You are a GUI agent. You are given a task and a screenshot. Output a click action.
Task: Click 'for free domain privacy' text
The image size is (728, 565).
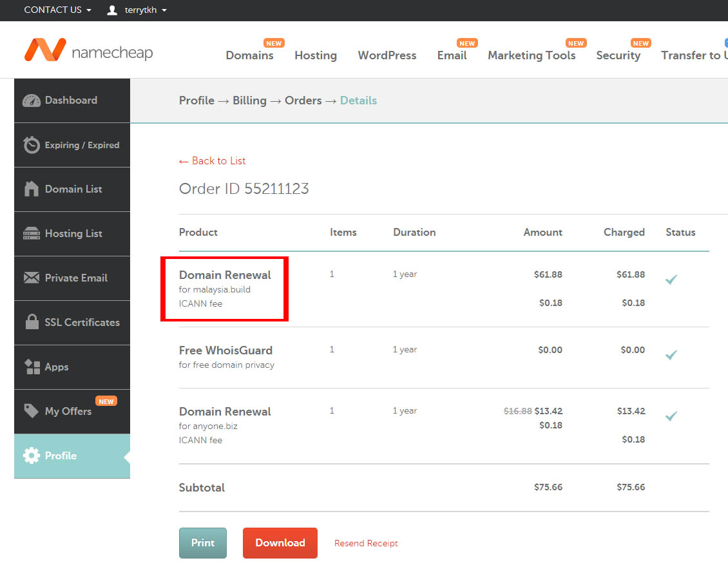(227, 365)
